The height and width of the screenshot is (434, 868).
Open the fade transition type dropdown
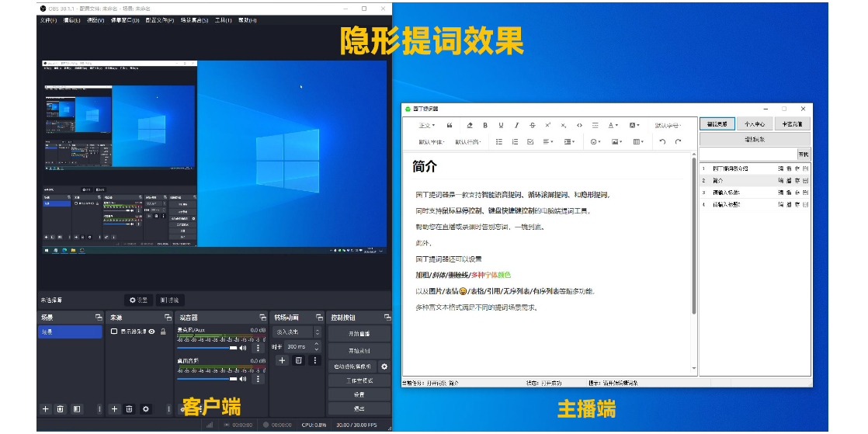295,332
